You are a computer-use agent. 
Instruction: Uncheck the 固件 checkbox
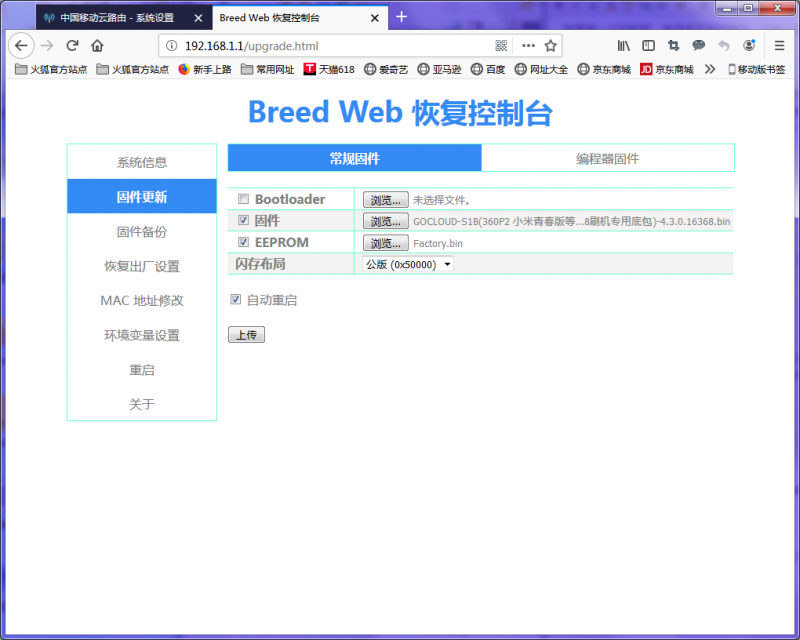(243, 220)
